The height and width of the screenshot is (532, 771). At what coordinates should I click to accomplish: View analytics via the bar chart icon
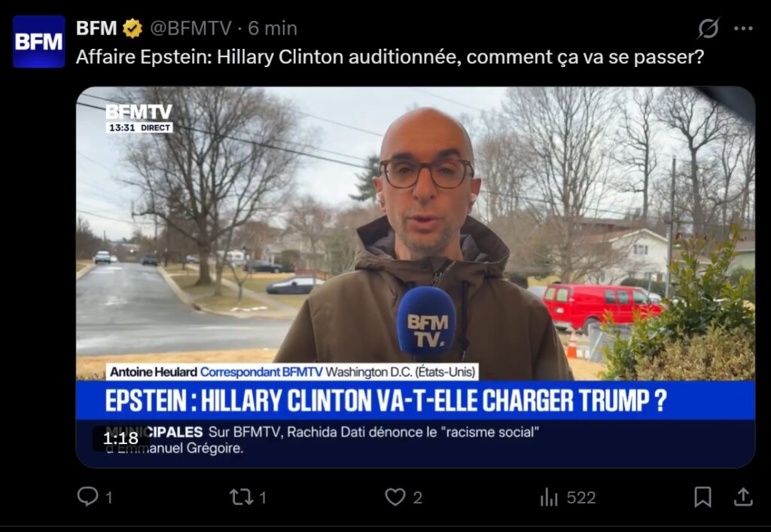[549, 497]
